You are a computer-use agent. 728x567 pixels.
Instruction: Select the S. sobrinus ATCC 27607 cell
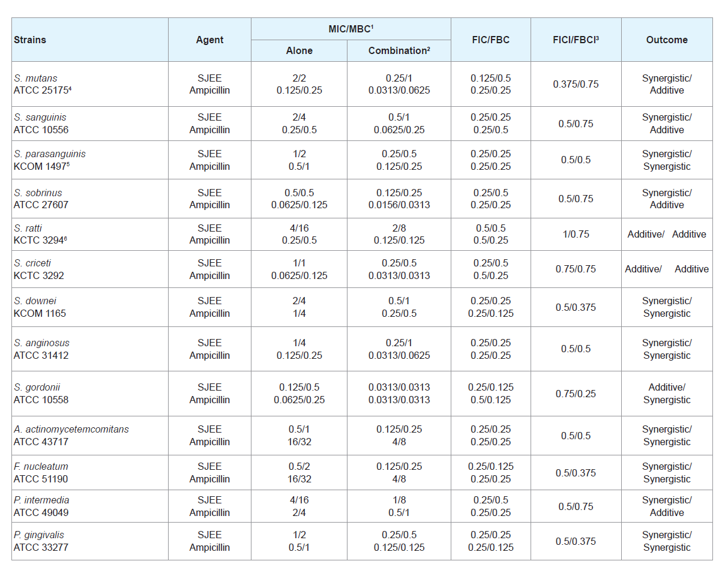[x=90, y=199]
